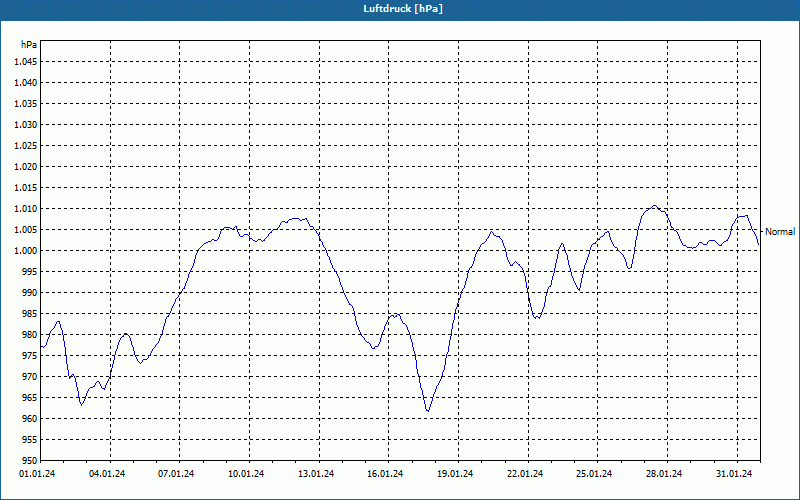Select the 1.040 axis value

click(x=25, y=83)
